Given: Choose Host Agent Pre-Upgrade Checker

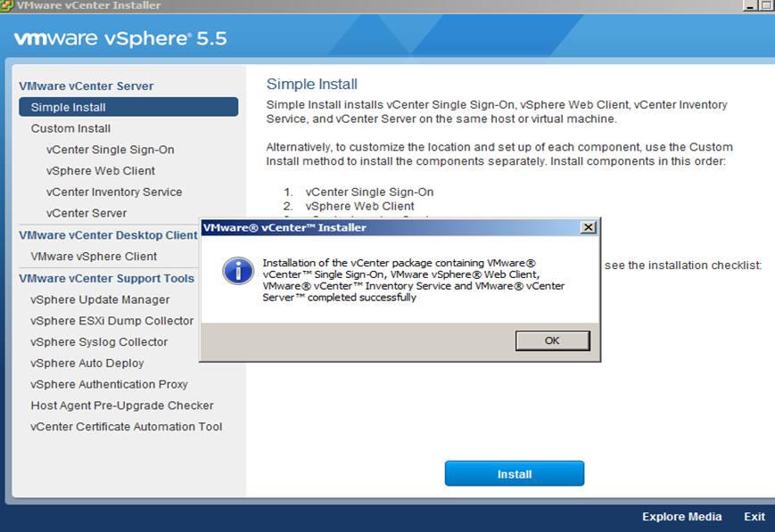Looking at the screenshot, I should [x=122, y=405].
